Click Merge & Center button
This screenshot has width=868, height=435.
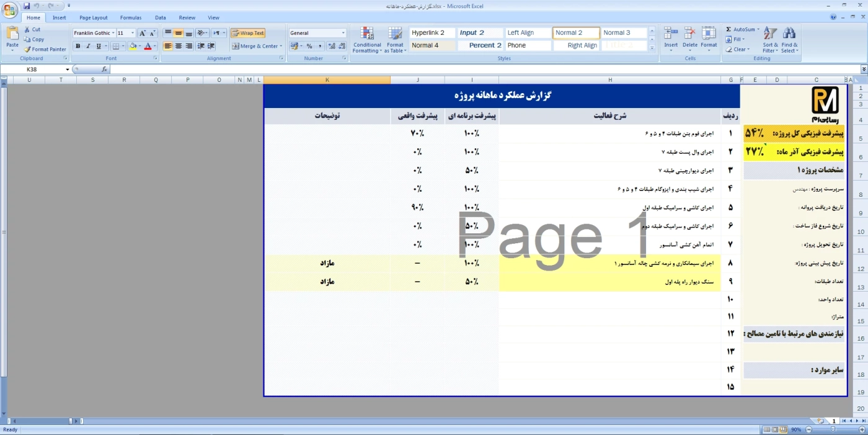(257, 46)
